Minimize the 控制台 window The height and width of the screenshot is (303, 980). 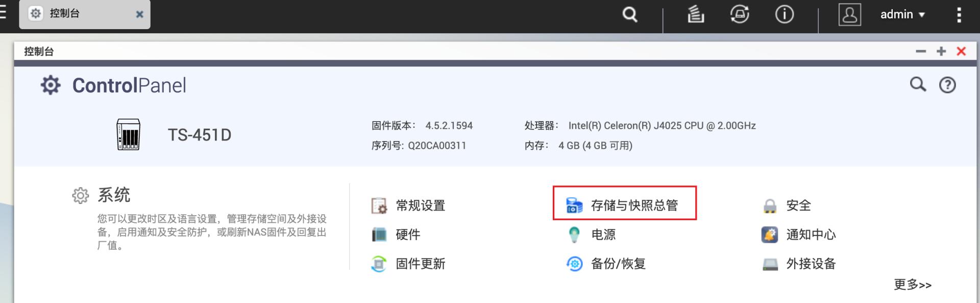(921, 51)
